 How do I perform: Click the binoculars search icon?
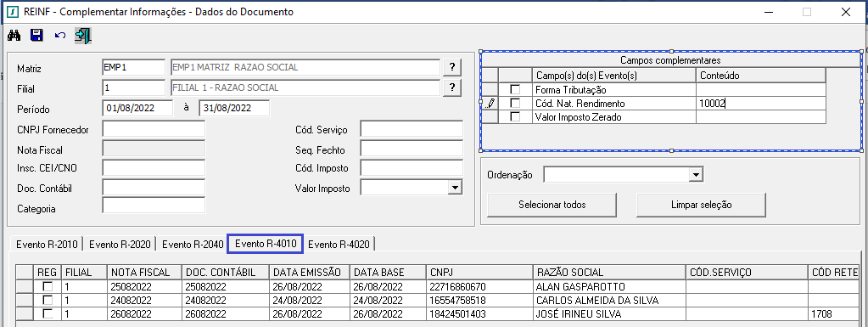click(14, 36)
